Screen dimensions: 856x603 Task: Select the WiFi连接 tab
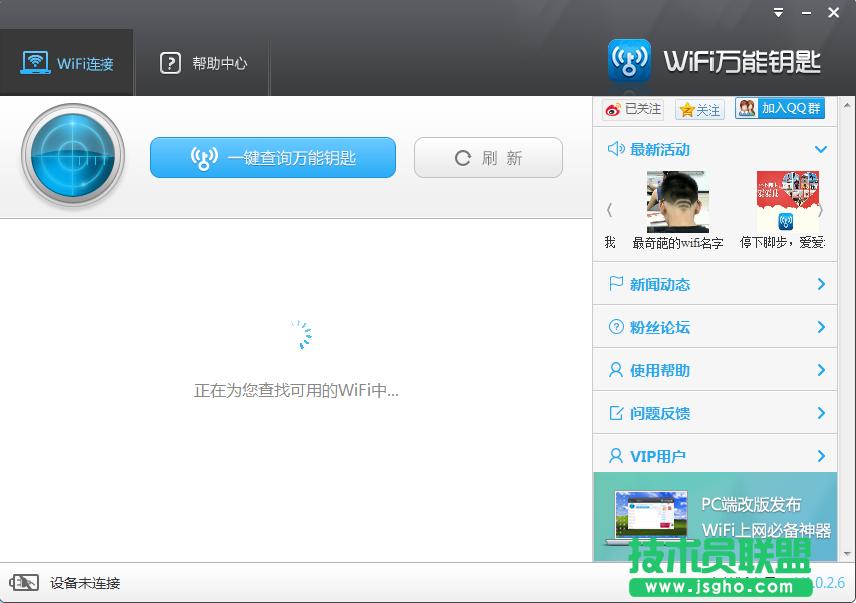(x=67, y=61)
